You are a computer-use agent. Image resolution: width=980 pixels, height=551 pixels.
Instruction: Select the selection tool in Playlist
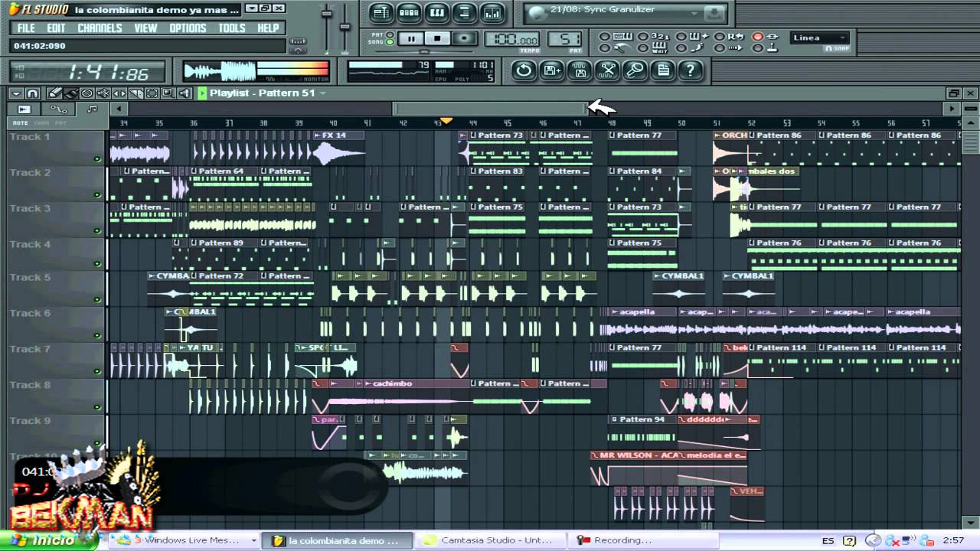tap(152, 93)
